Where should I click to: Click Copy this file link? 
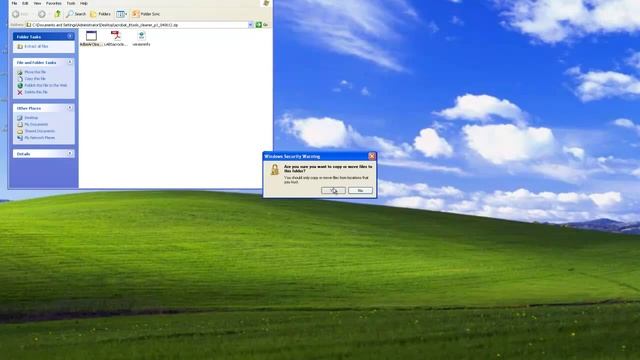35,78
